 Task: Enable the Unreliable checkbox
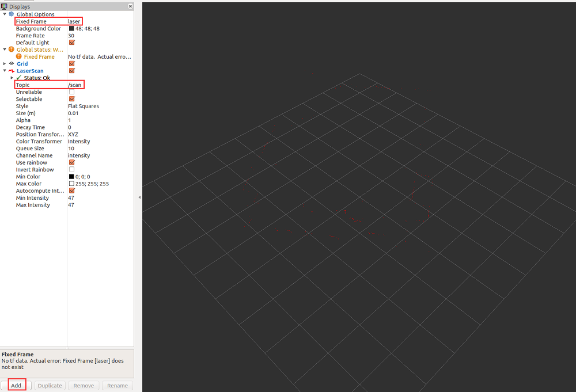pos(71,92)
